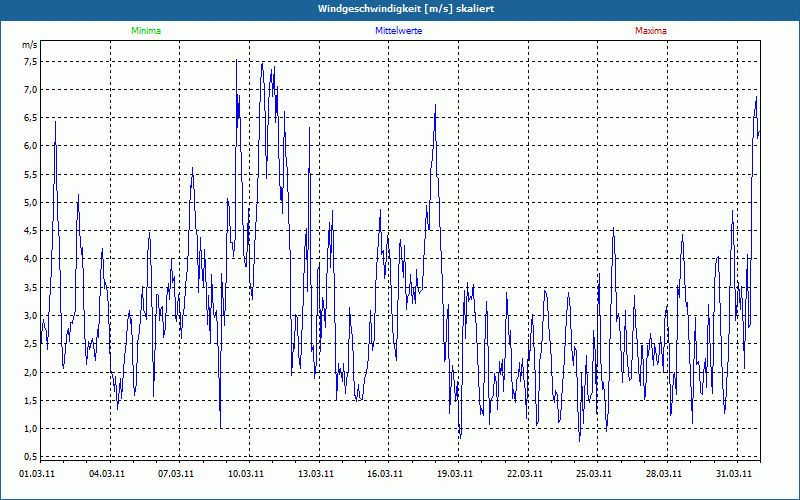This screenshot has height=500, width=800.
Task: Click the 7,5 y-axis value
Action: coord(31,62)
